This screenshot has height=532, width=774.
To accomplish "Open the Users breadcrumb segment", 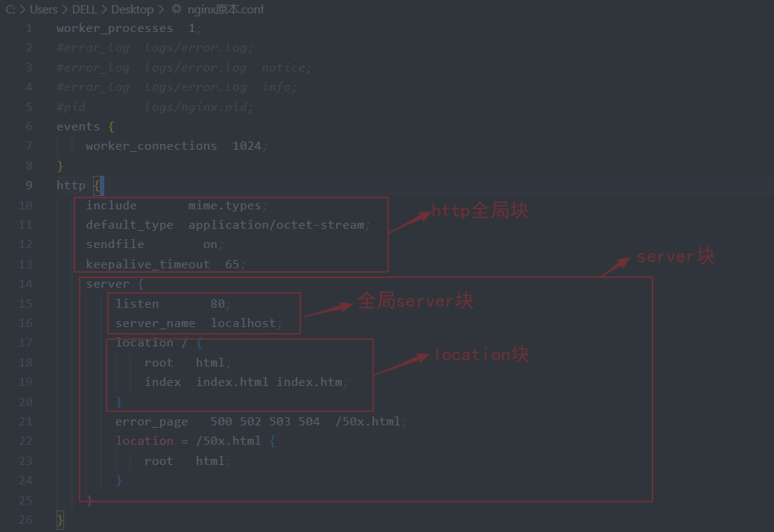I will click(43, 10).
